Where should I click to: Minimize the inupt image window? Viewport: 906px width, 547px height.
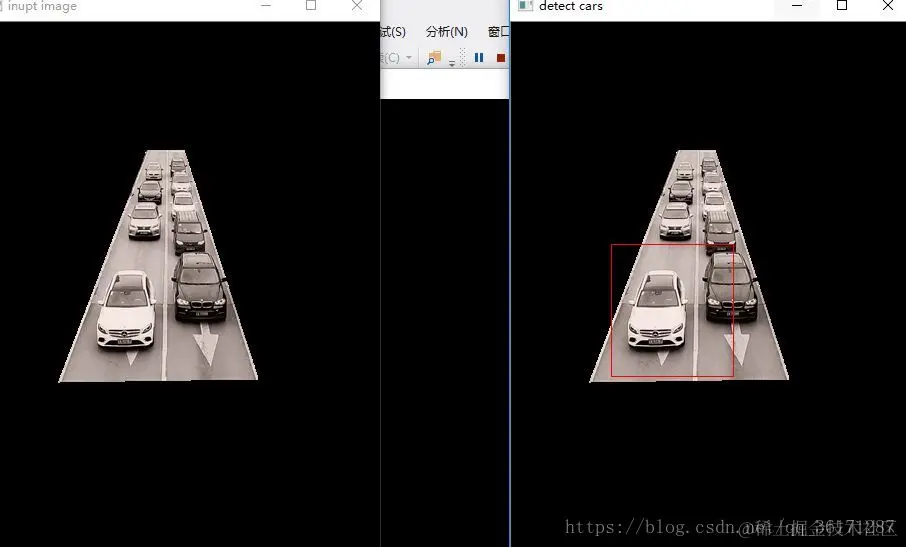coord(266,6)
